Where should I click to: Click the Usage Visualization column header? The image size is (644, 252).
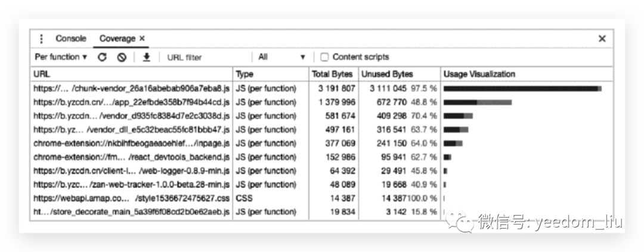479,74
